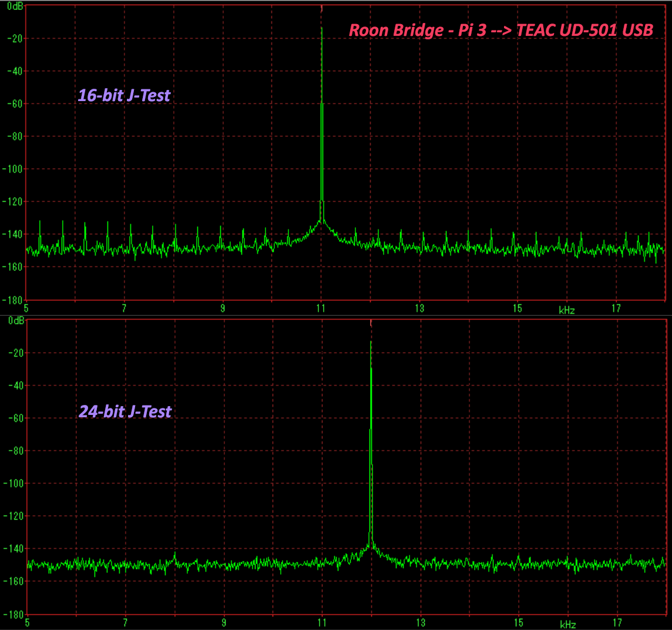Click the red peak marker above the 16-bit graph spike

click(x=322, y=9)
